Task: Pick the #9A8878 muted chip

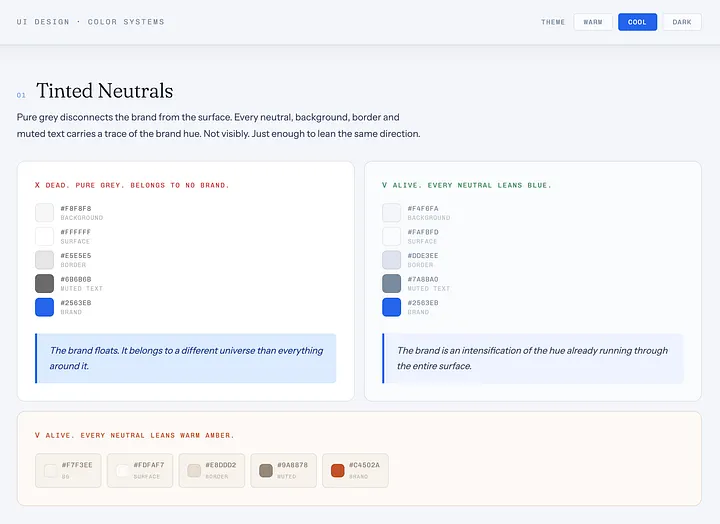Action: point(283,471)
